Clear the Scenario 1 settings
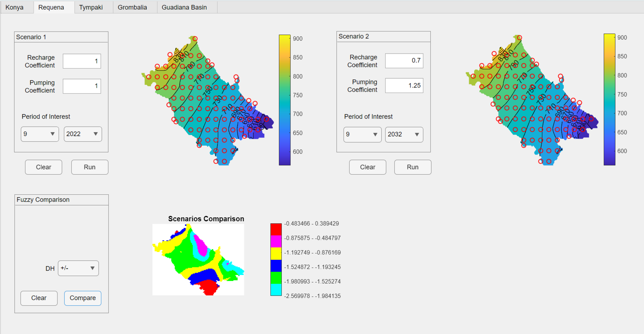644x334 pixels. pos(44,167)
